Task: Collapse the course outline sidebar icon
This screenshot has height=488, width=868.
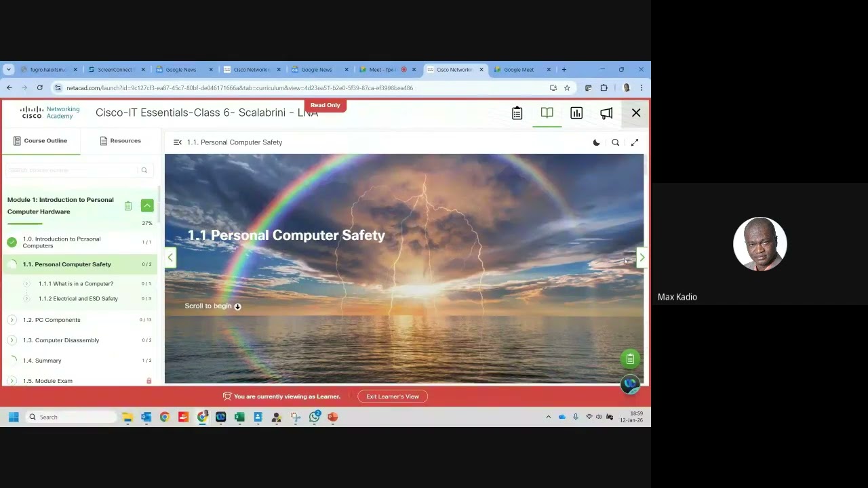Action: tap(178, 142)
